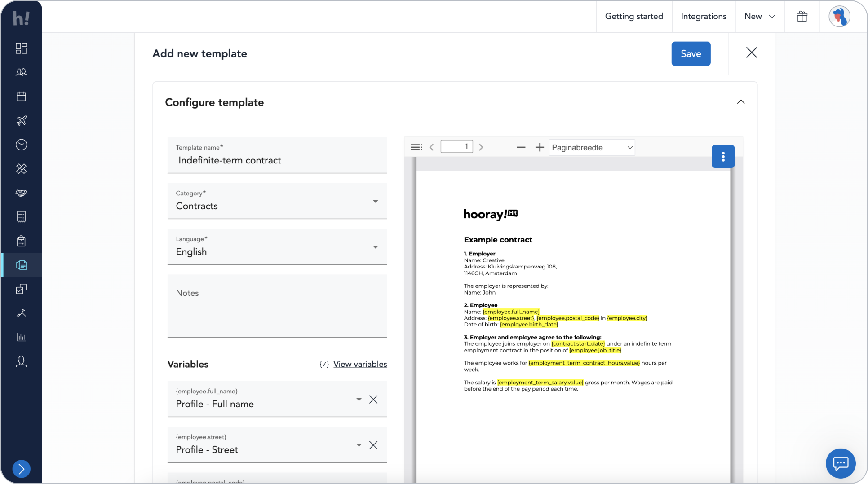The image size is (868, 484).
Task: Click the {contract.start_date} highlighted placeholder
Action: (578, 344)
